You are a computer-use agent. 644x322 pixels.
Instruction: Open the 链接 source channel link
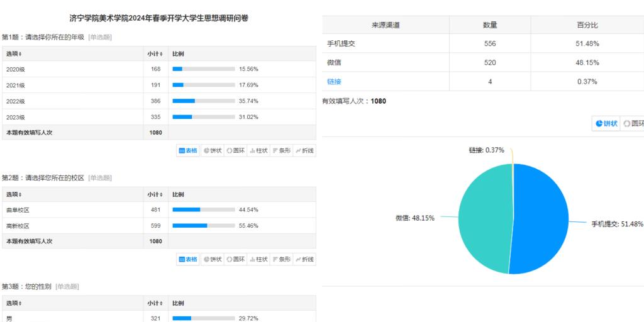(x=335, y=82)
